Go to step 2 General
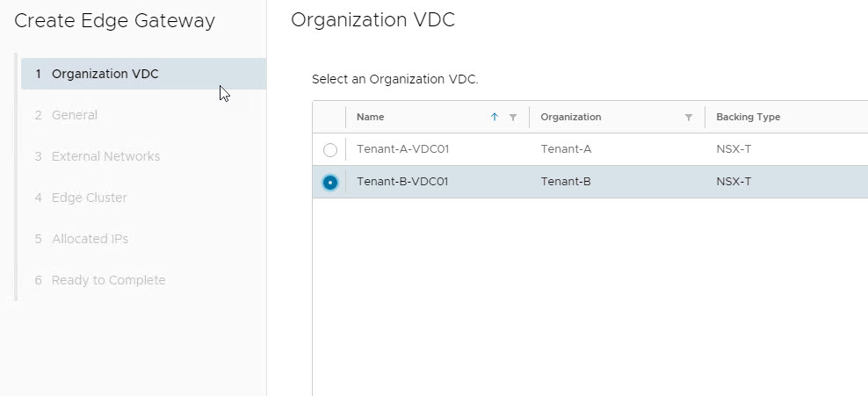This screenshot has width=868, height=396. pyautogui.click(x=74, y=115)
